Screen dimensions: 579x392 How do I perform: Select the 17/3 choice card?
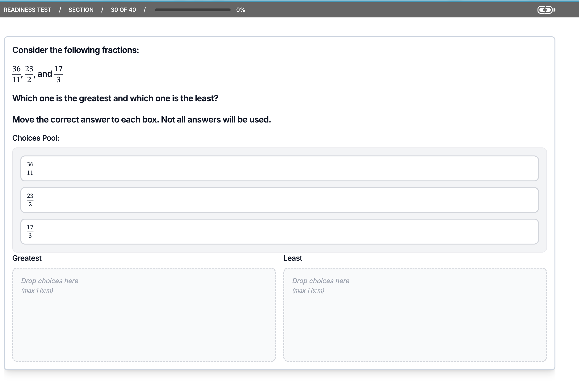pos(279,232)
